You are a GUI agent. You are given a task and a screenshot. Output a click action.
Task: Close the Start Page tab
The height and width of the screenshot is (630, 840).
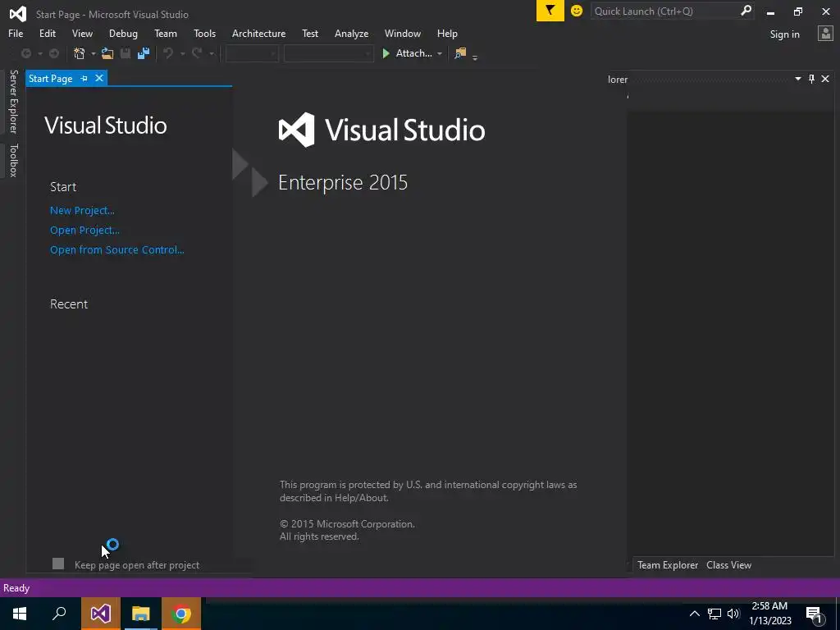pos(99,78)
